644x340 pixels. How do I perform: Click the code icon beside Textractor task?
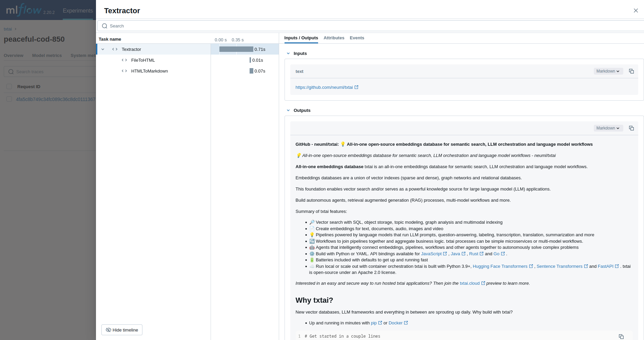tap(115, 49)
